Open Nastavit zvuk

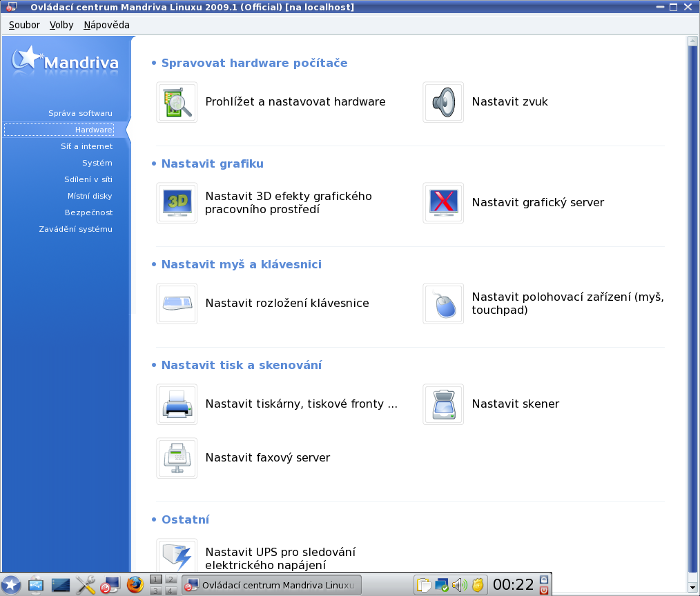coord(510,101)
